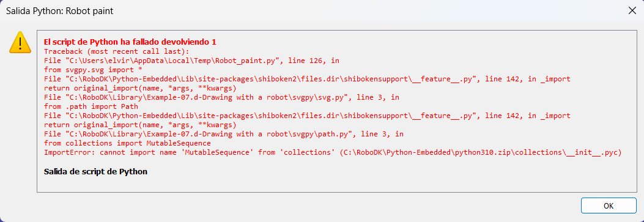This screenshot has height=222, width=644.
Task: Select the 'El script de Python ha fallado' heading
Action: [x=130, y=42]
